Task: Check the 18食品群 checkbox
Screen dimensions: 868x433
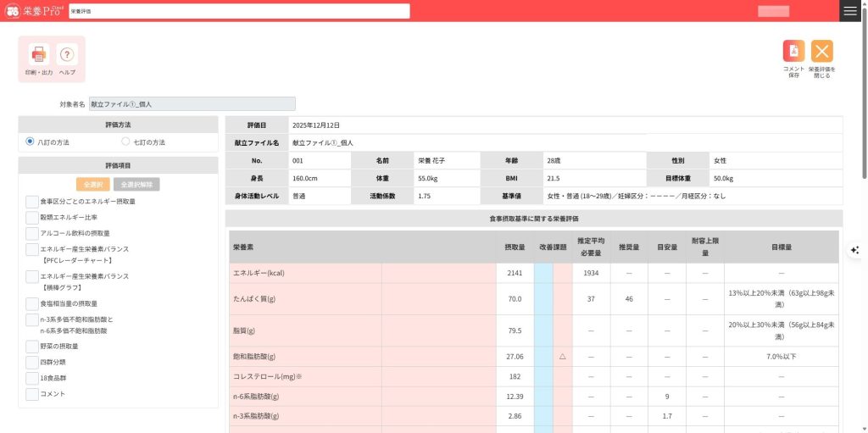Action: coord(32,378)
